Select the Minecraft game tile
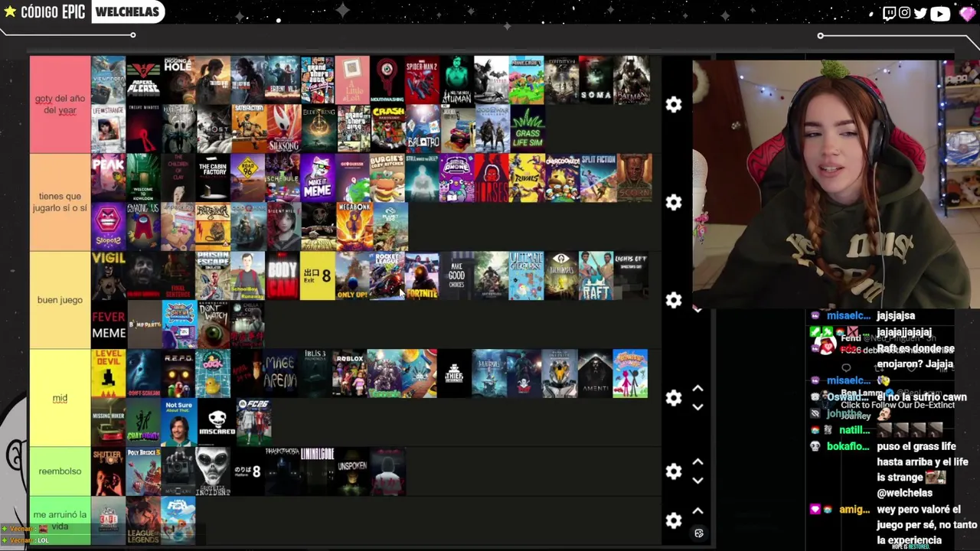980x551 pixels. 526,80
